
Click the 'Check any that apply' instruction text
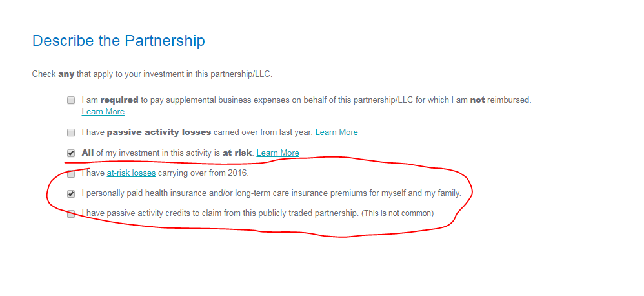click(x=152, y=75)
